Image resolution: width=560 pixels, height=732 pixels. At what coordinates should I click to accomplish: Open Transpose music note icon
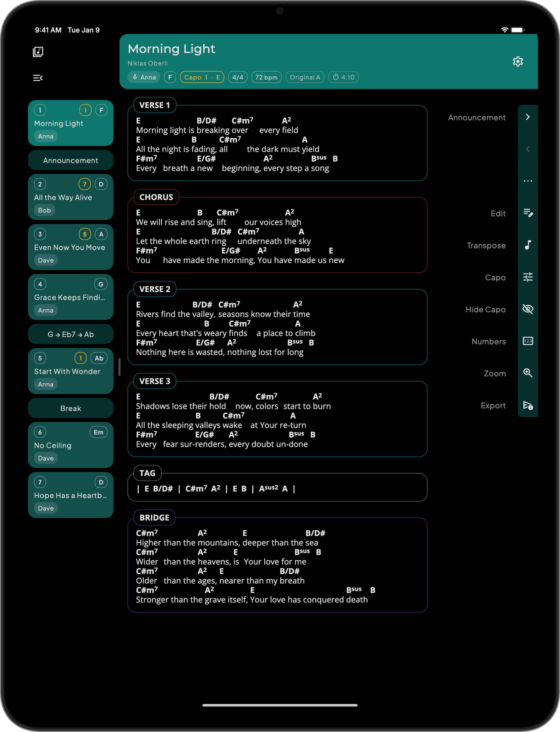(x=528, y=245)
